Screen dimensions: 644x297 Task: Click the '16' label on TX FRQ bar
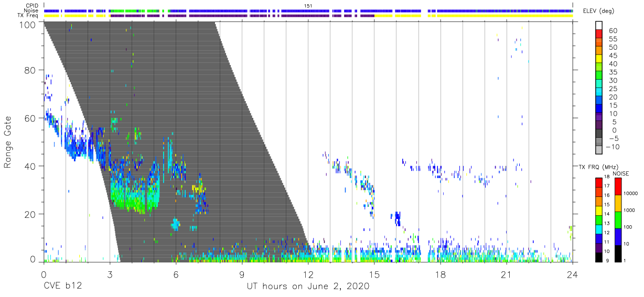(x=606, y=195)
